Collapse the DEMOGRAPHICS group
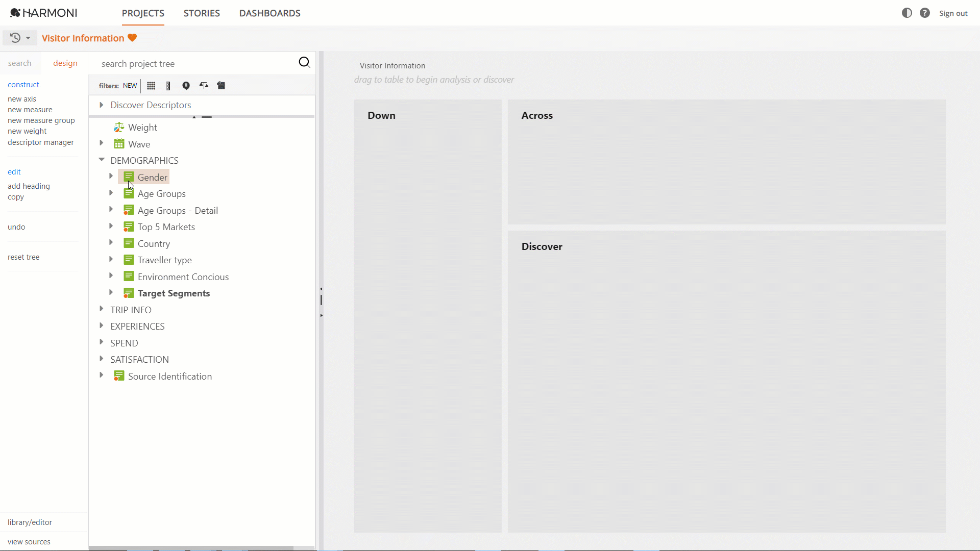 tap(101, 160)
